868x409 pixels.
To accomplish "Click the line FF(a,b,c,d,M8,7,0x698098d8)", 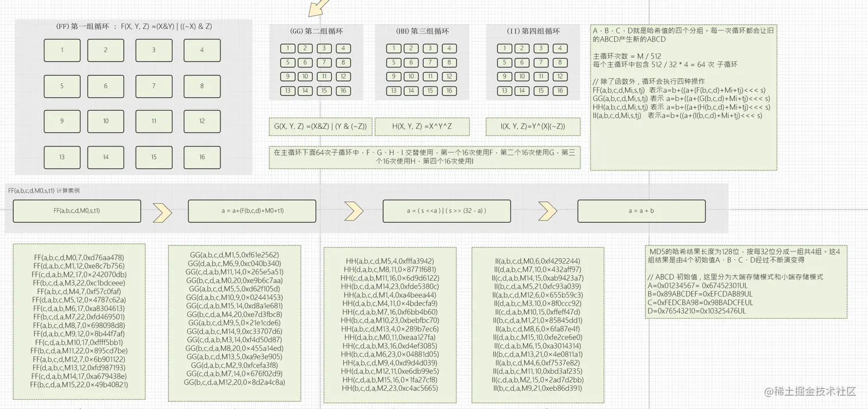I will (79, 325).
